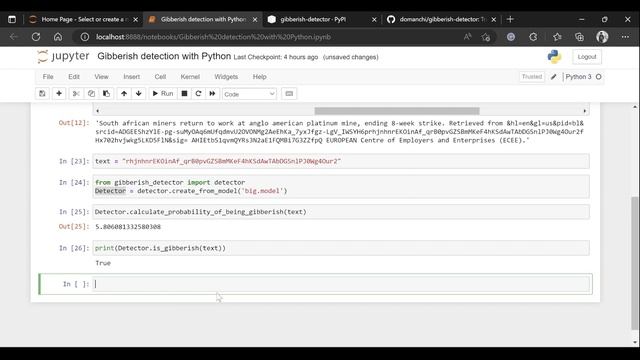Click the output scrollbar right arrow
Viewport: 640px width, 360px height.
click(584, 111)
